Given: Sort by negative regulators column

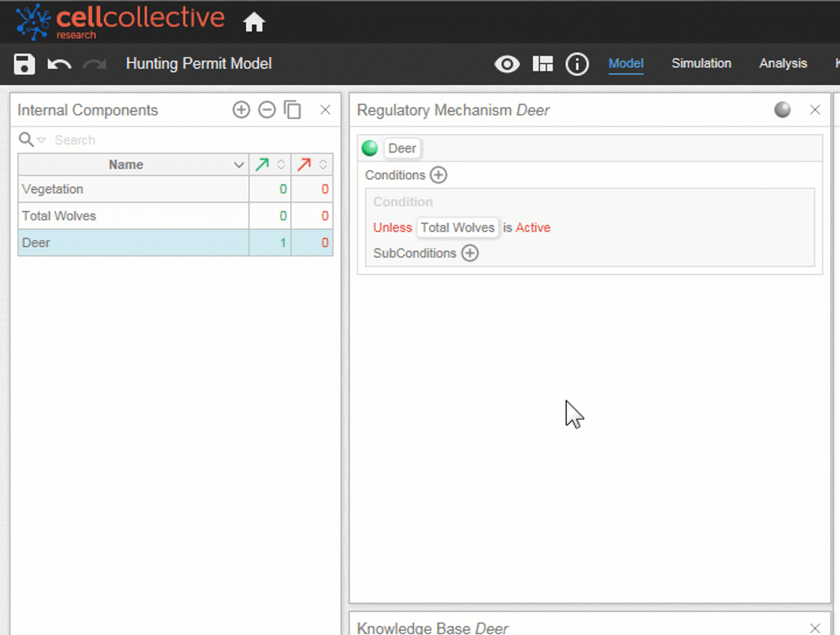Looking at the screenshot, I should pyautogui.click(x=312, y=165).
